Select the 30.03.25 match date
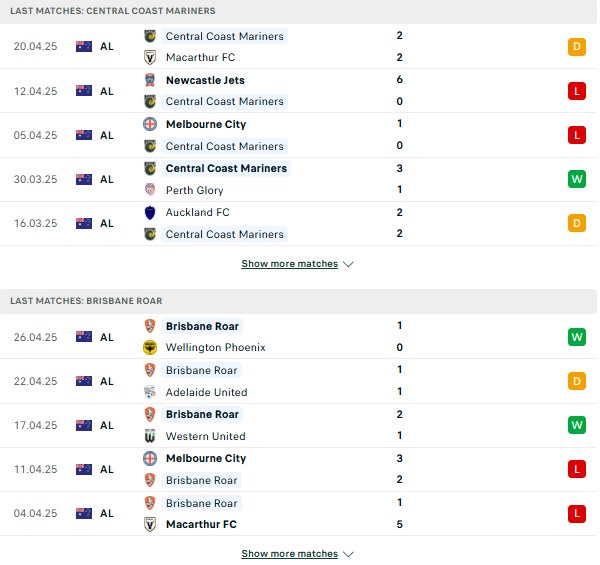 (x=35, y=179)
